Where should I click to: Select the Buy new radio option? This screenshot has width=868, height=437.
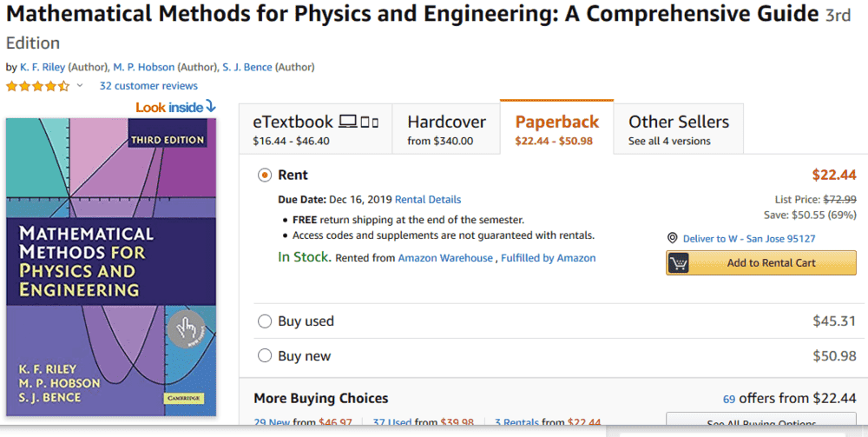[265, 356]
